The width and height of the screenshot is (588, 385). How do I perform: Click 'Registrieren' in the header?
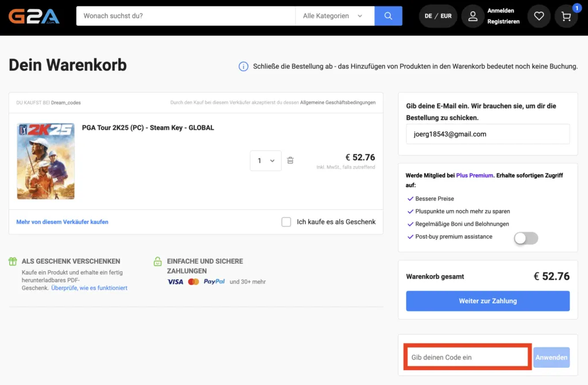[503, 22]
